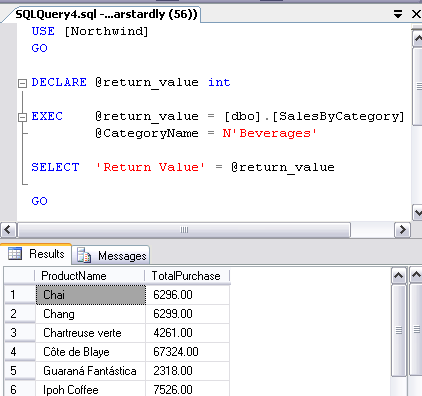422x396 pixels.
Task: Switch to the Results tab
Action: 36,254
